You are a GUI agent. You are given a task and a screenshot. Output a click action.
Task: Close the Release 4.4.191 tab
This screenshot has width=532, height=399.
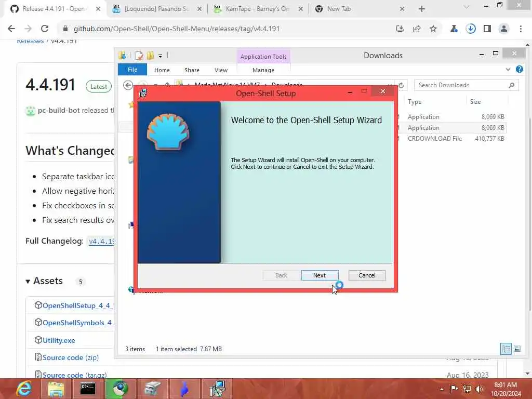(x=98, y=9)
